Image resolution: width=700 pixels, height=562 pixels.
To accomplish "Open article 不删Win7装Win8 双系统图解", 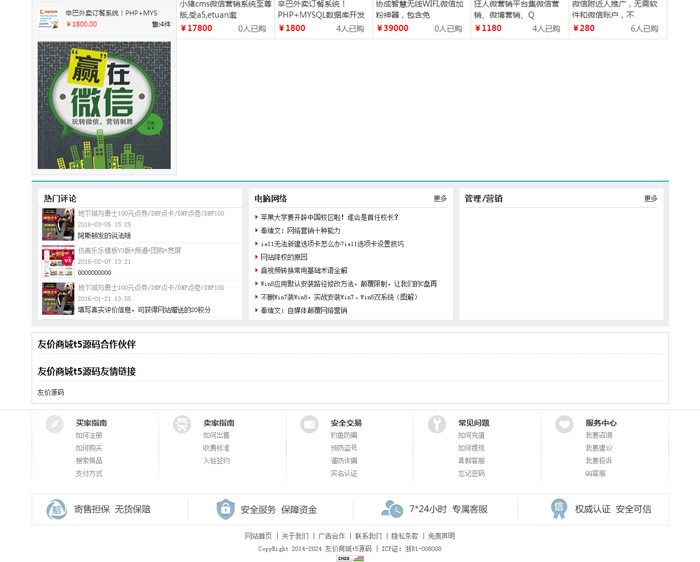I will (x=339, y=297).
